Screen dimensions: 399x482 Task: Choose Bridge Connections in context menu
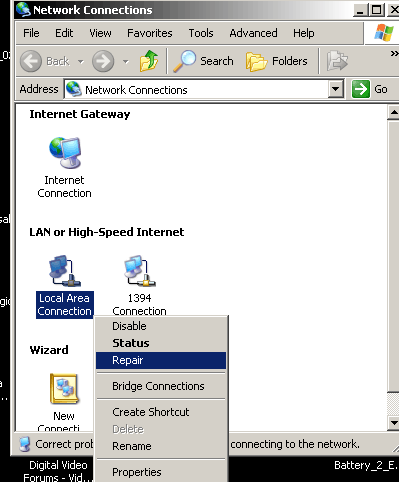(x=161, y=386)
